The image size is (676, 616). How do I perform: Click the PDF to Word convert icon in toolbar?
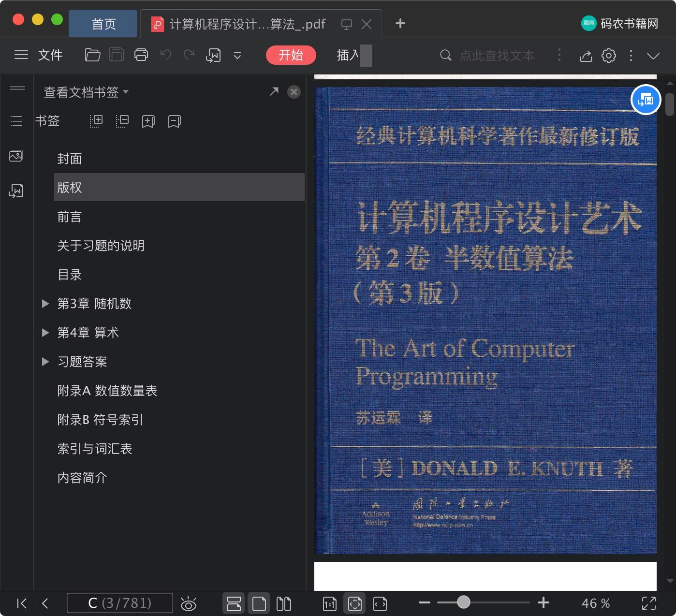[213, 56]
